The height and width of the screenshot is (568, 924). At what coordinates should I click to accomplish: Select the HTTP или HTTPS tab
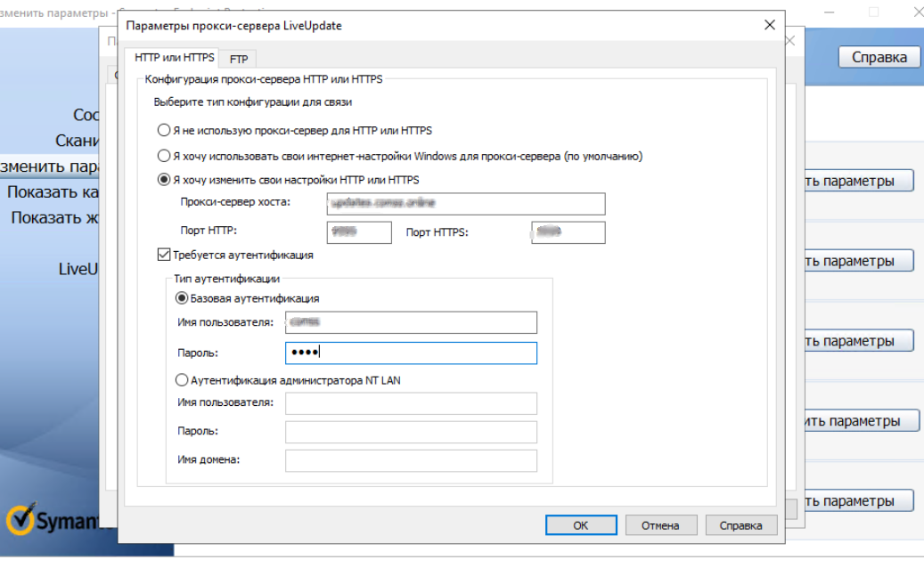[175, 58]
